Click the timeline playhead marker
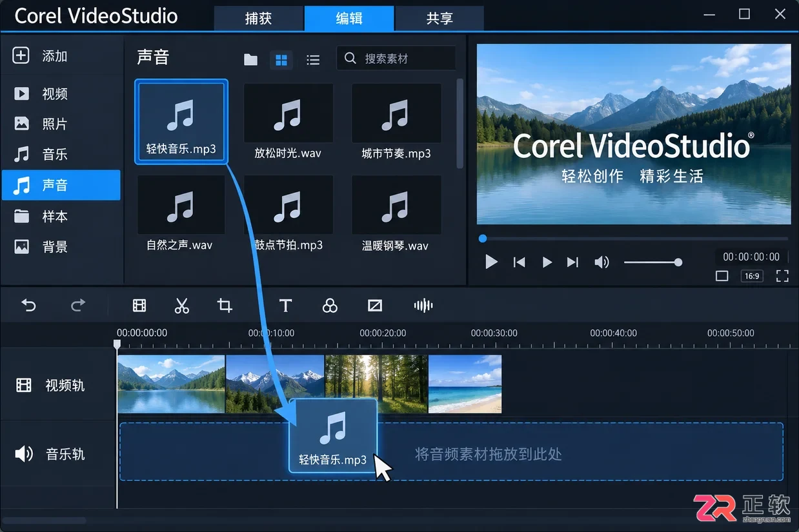This screenshot has height=532, width=799. (x=117, y=345)
